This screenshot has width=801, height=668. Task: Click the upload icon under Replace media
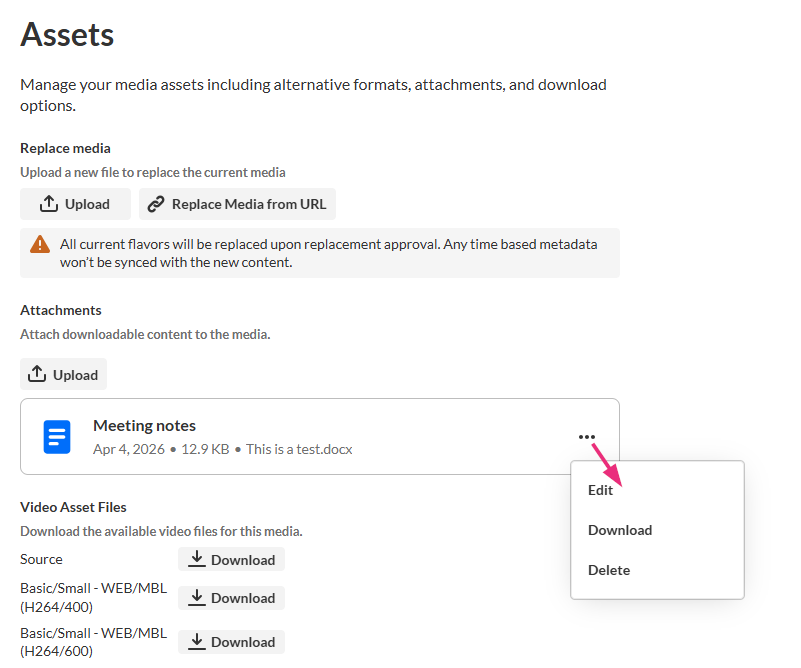[x=49, y=204]
